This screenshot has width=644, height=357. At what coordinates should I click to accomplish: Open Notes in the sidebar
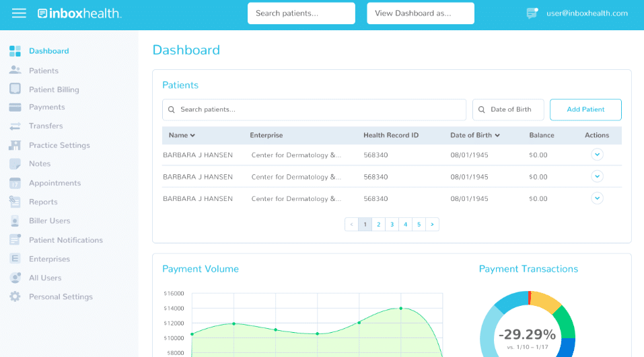coord(40,164)
